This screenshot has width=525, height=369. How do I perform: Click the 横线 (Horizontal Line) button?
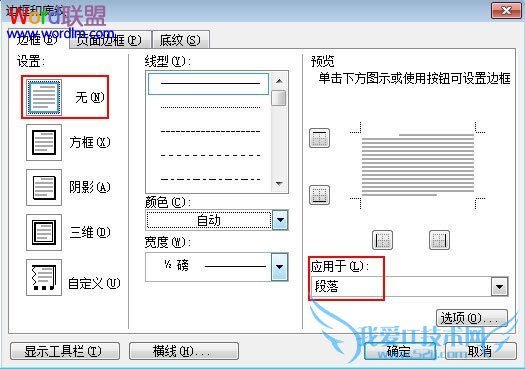(x=184, y=351)
